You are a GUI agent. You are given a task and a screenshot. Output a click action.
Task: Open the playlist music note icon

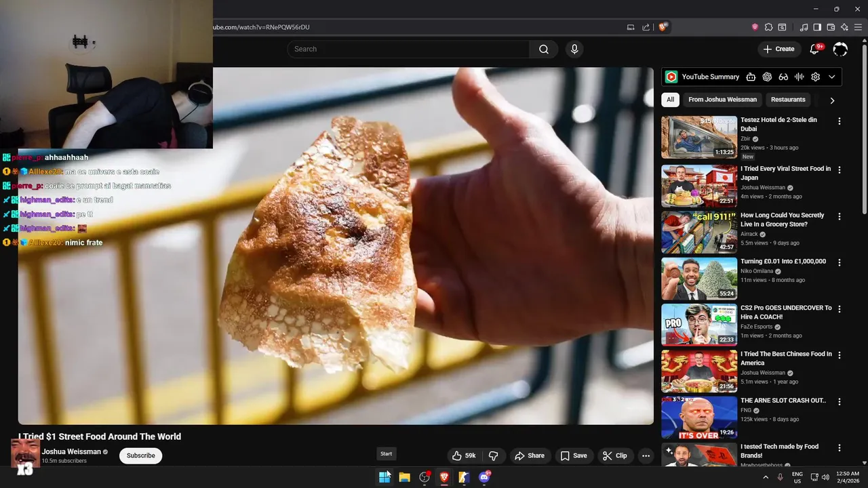pos(804,27)
